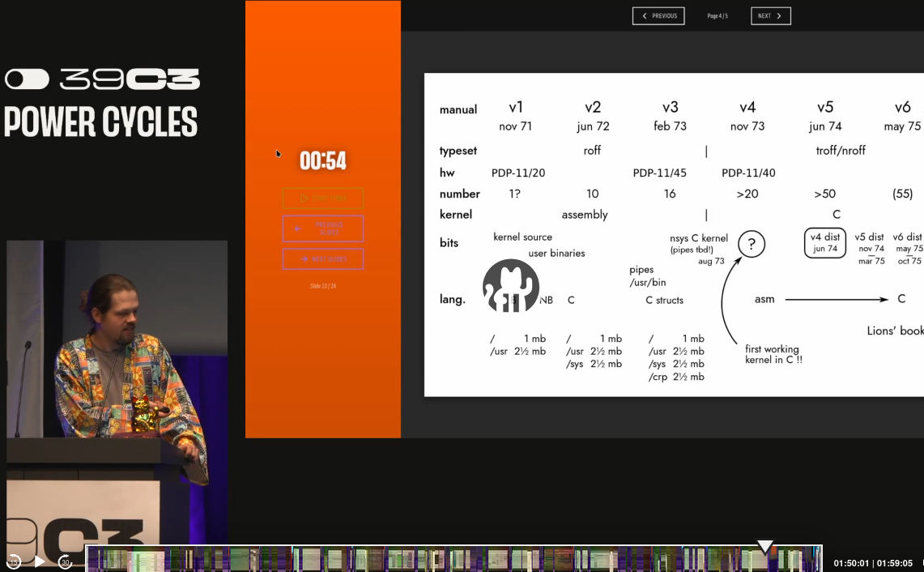924x572 pixels.
Task: Click the white cat logo on the slide
Action: [x=510, y=286]
